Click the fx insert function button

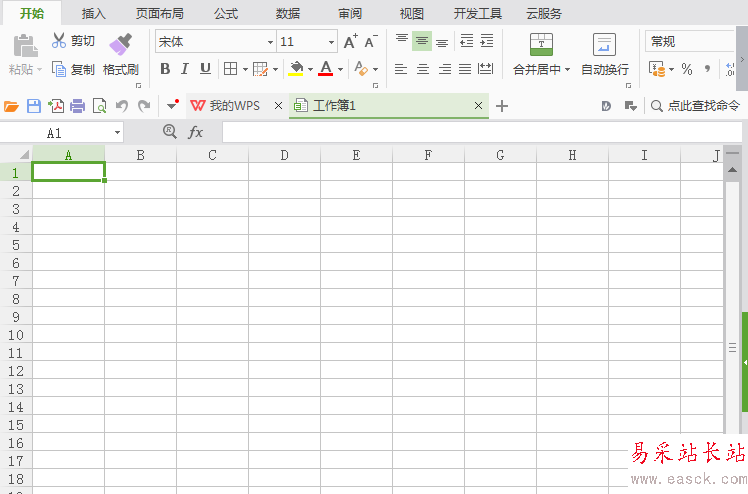click(x=196, y=132)
